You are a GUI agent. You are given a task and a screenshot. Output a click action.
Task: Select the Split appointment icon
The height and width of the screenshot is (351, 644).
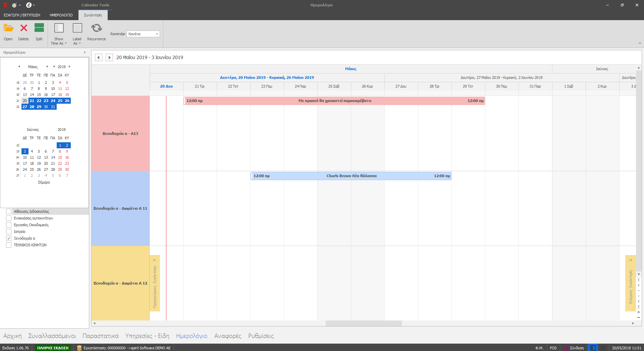tap(39, 28)
